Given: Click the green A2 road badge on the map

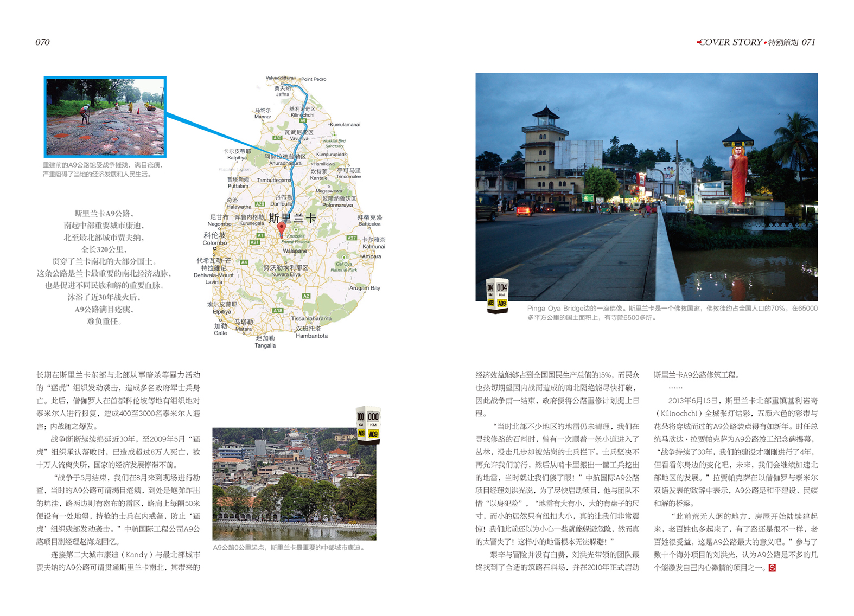Looking at the screenshot, I should [x=306, y=296].
